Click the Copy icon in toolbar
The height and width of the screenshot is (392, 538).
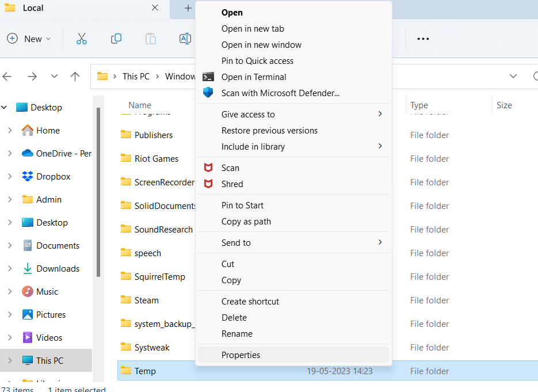point(116,39)
